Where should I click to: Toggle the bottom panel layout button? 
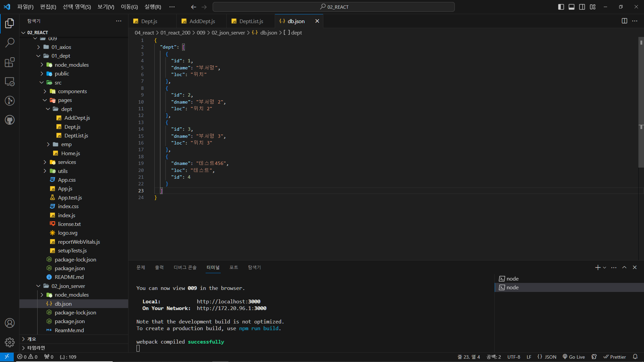tap(572, 7)
